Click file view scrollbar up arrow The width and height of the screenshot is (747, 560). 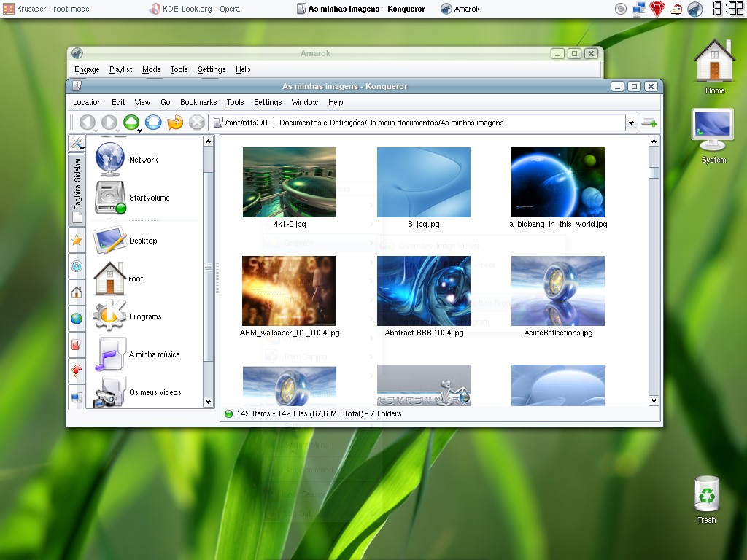coord(654,141)
